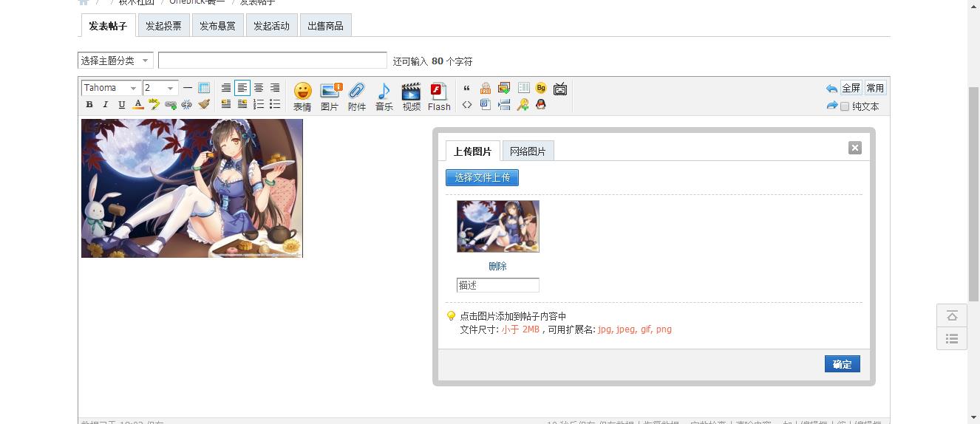This screenshot has width=980, height=424.
Task: Select the 上传图片 upload tab
Action: click(x=473, y=151)
